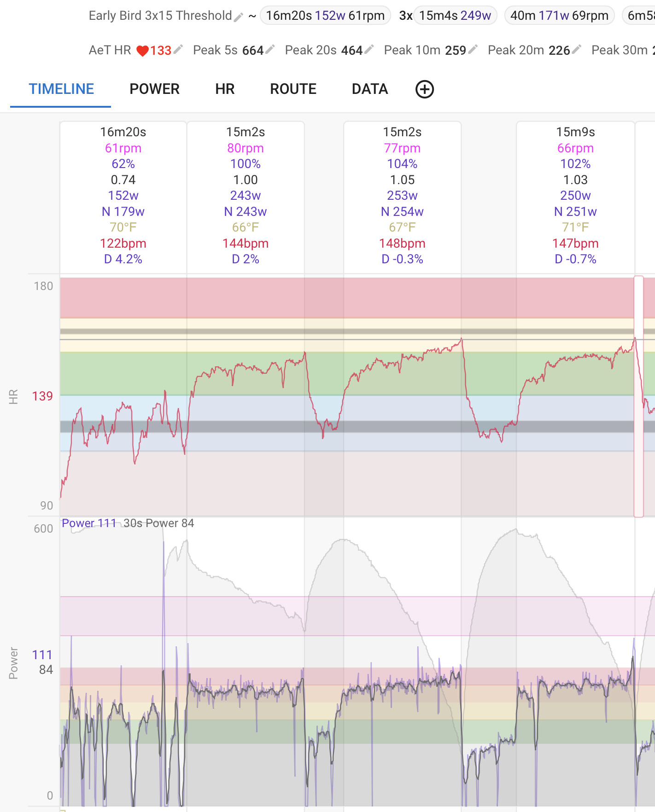Select the DATA tab
This screenshot has height=812, width=655.
369,89
